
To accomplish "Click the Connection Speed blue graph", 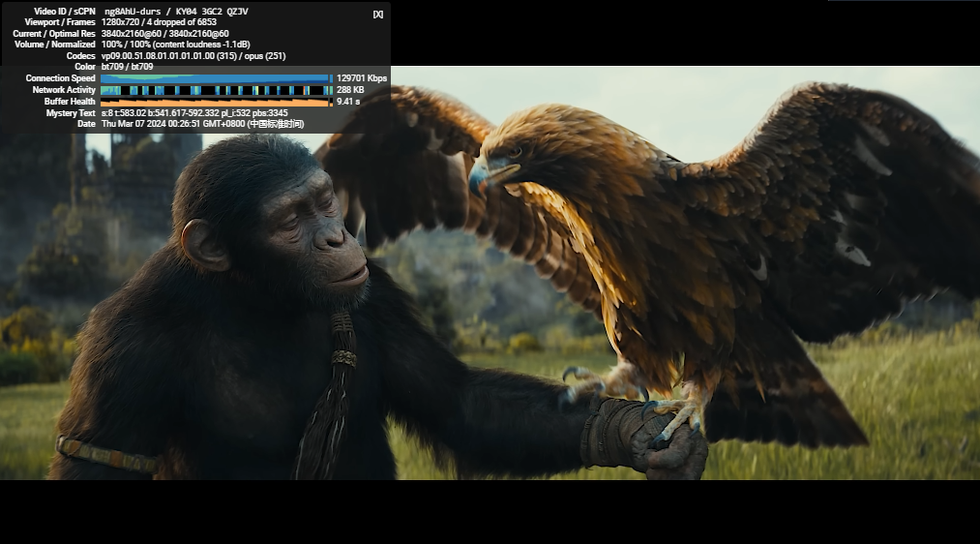I will tap(215, 78).
